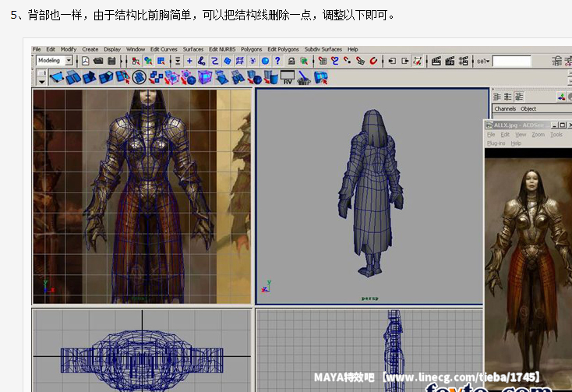Click the third channel box layout icon
Screen dimensions: 572x392
pyautogui.click(x=520, y=97)
